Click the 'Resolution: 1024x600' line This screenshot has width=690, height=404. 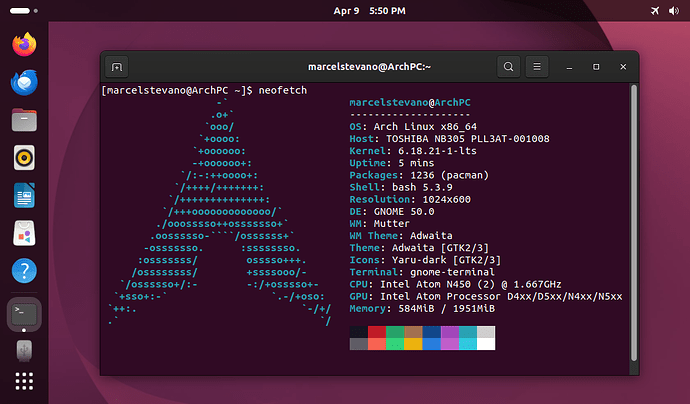click(x=410, y=199)
